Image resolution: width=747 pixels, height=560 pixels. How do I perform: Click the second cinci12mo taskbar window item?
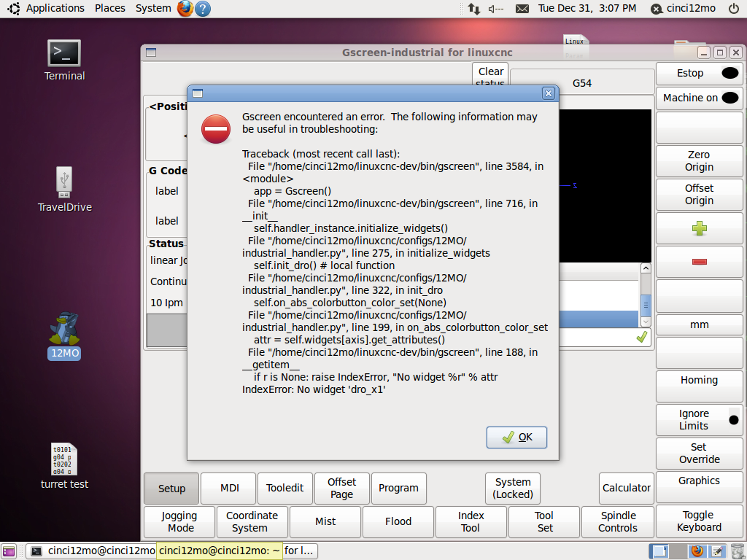pos(220,551)
